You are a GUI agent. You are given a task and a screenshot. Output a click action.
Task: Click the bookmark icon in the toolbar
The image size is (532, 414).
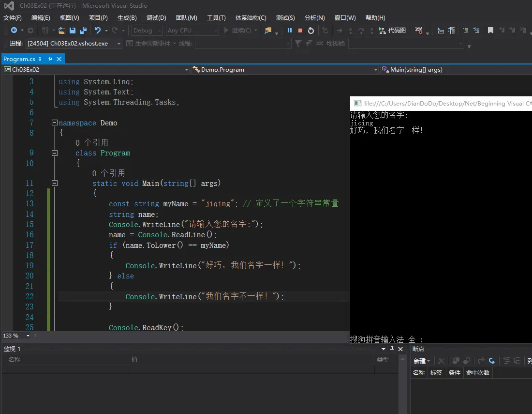point(490,31)
